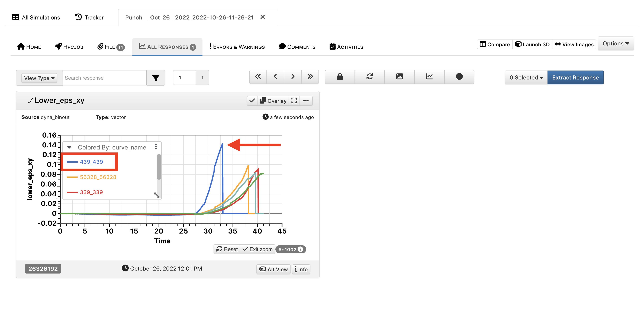Screen dimensions: 644x313
Task: Click the refresh responses icon
Action: 369,77
